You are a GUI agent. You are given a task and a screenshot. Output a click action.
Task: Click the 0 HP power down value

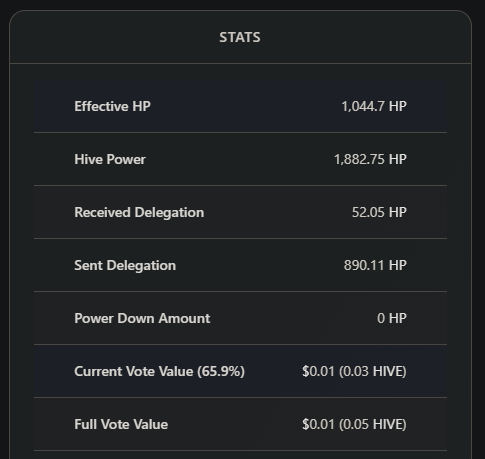392,318
